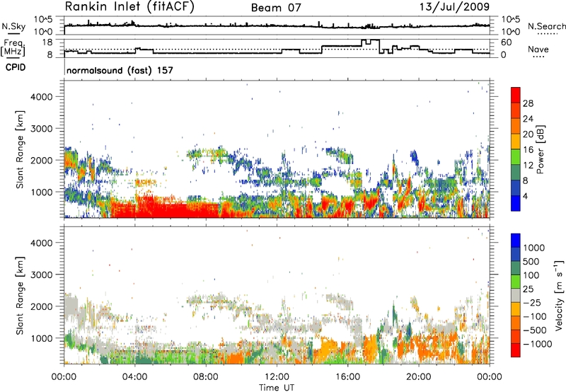
Task: Pick the Power colorbar segment between 16 and 20
Action: [x=516, y=142]
